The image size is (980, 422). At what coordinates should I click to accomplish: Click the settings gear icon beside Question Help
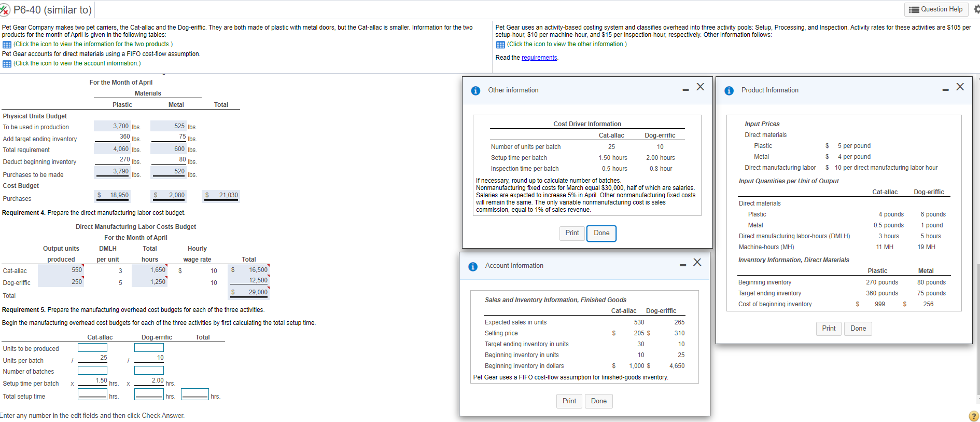click(976, 9)
